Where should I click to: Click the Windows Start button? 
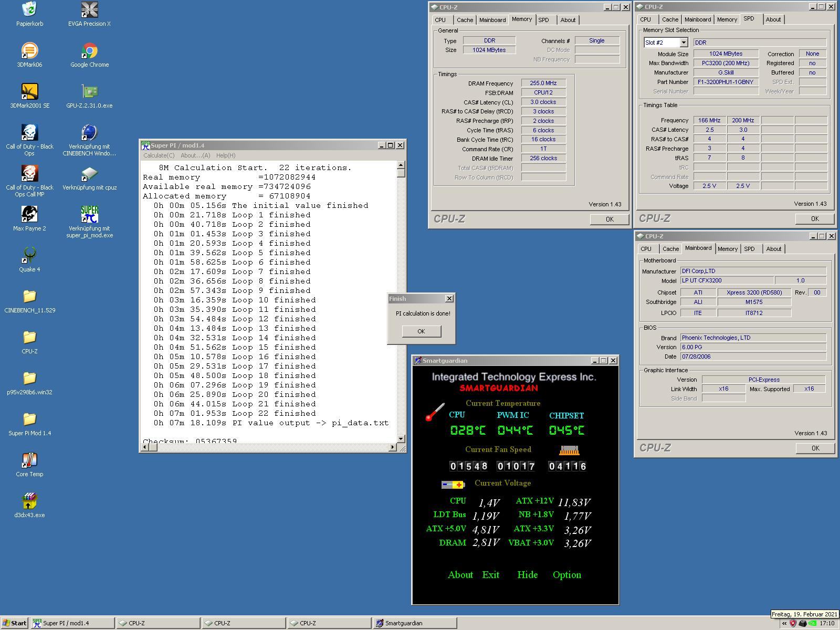[15, 623]
